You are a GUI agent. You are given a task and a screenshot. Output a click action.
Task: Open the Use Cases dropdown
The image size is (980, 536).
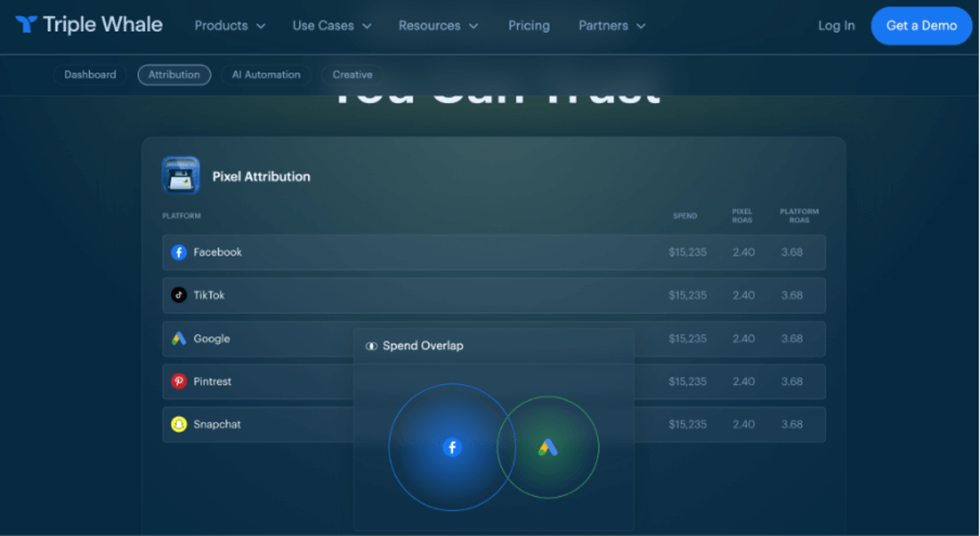click(332, 25)
